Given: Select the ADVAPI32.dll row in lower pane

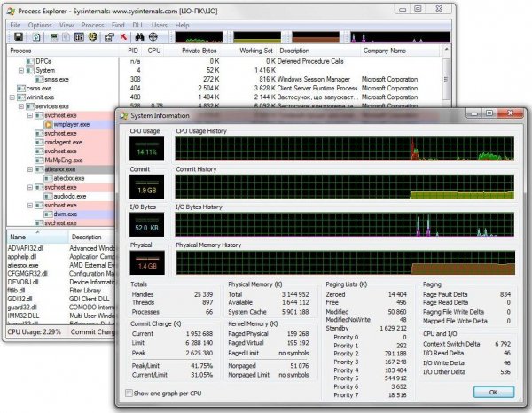Looking at the screenshot, I should 61,248.
